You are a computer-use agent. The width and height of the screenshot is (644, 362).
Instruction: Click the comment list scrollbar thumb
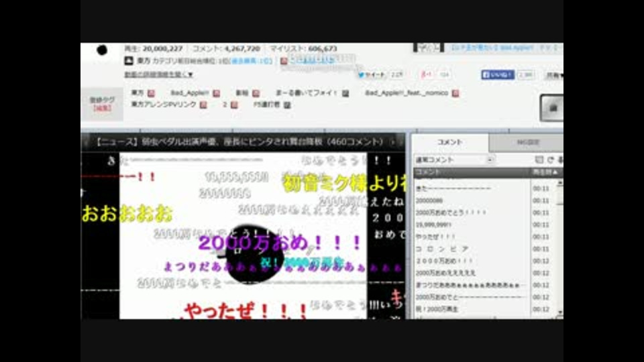pos(559,196)
